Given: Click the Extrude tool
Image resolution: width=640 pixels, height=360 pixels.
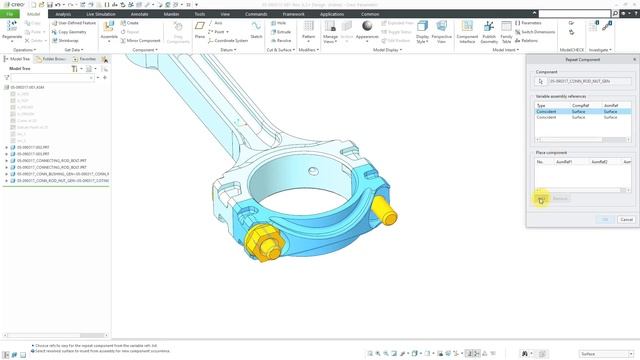Looking at the screenshot, I should [x=281, y=32].
